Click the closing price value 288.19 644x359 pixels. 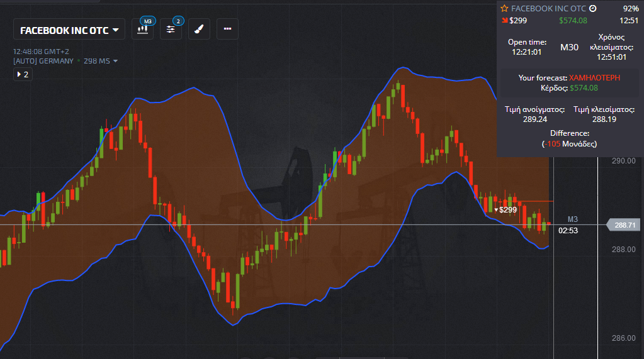[x=604, y=119]
